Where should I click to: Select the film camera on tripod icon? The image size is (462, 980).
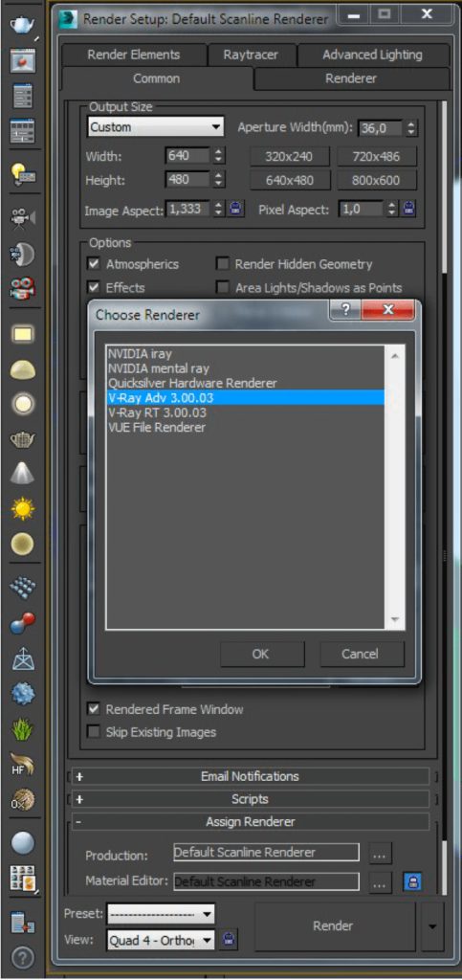[x=22, y=217]
